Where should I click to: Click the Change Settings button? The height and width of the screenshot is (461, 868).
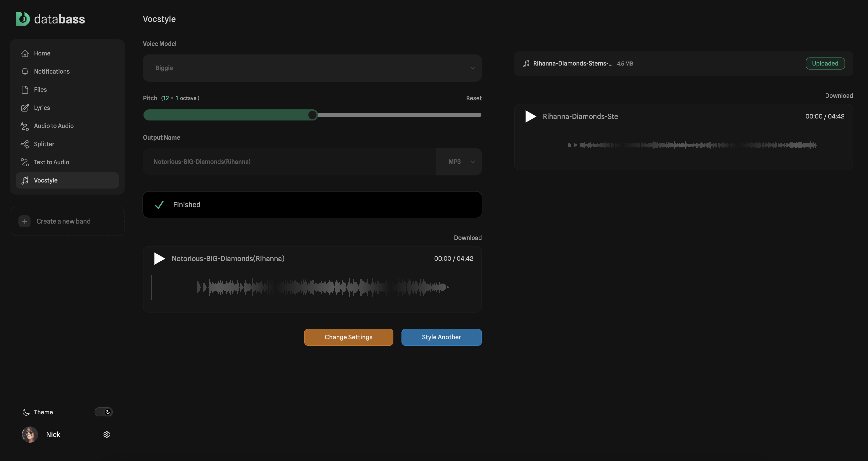pos(349,337)
